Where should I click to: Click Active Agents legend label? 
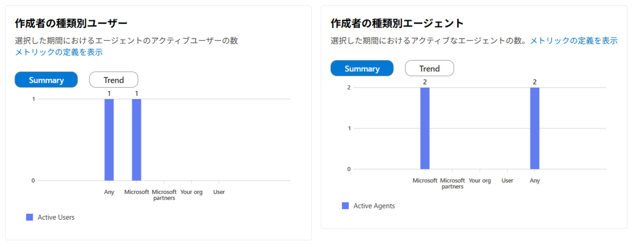(374, 206)
